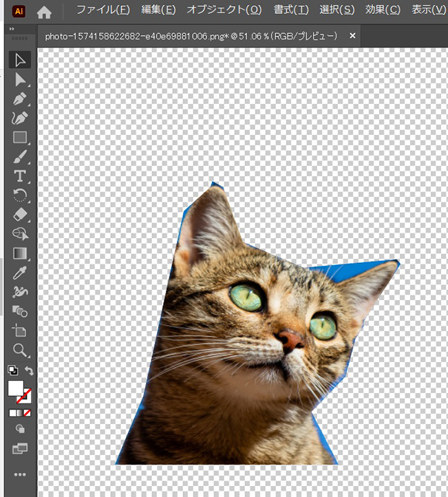Select the Selection tool arrow
This screenshot has width=448, height=497.
pos(20,61)
